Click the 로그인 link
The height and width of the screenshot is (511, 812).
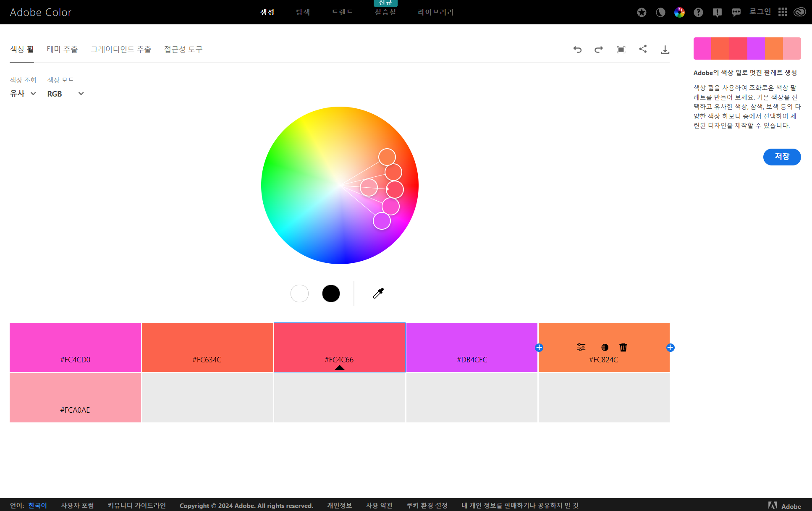click(x=760, y=12)
